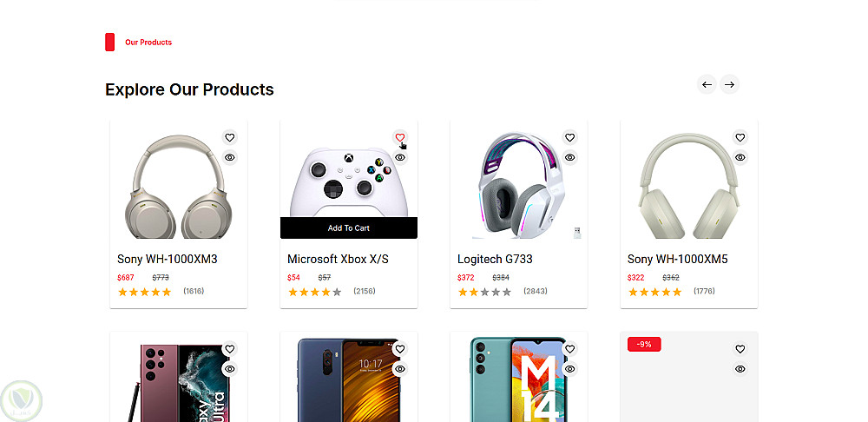868x422 pixels.
Task: Add Microsoft Xbox X/S to cart
Action: (x=348, y=228)
